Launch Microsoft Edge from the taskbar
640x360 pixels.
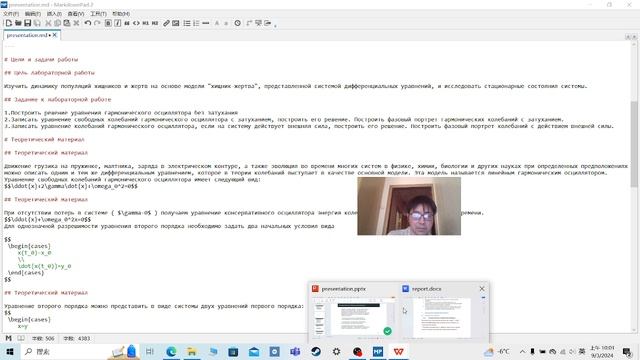click(x=171, y=351)
